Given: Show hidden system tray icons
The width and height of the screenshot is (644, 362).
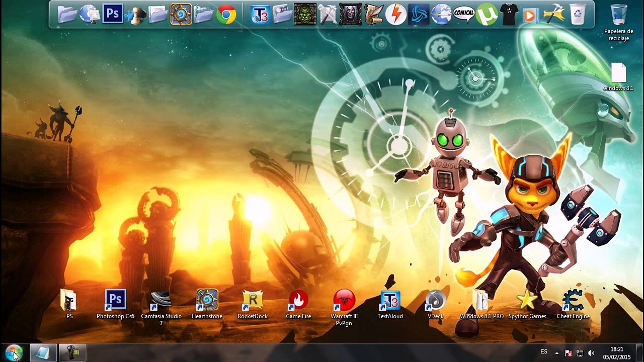Looking at the screenshot, I should (x=556, y=353).
